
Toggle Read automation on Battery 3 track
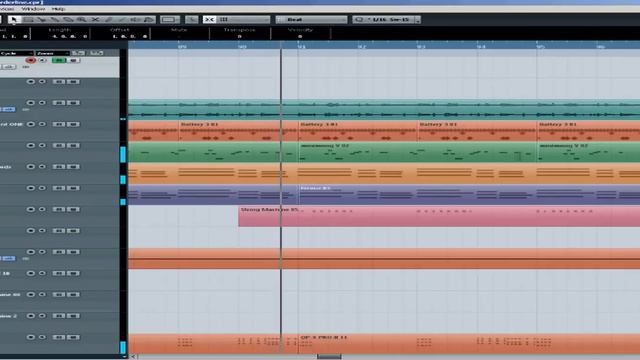coord(59,124)
